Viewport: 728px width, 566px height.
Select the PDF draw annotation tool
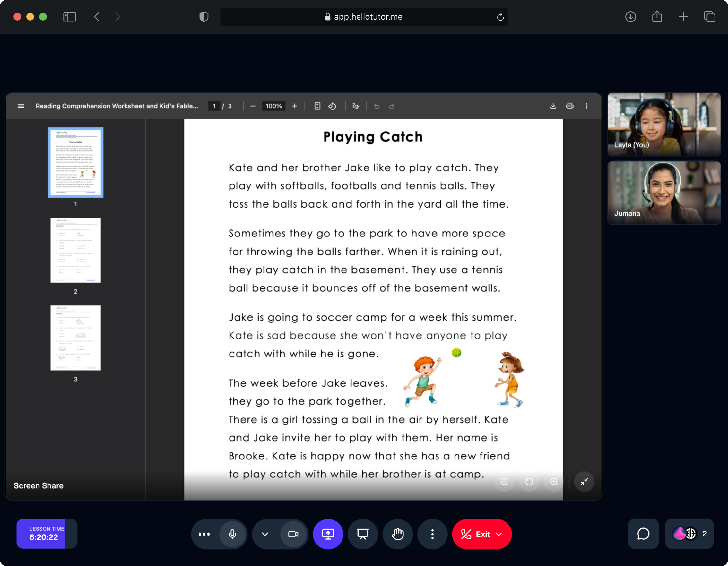(356, 106)
